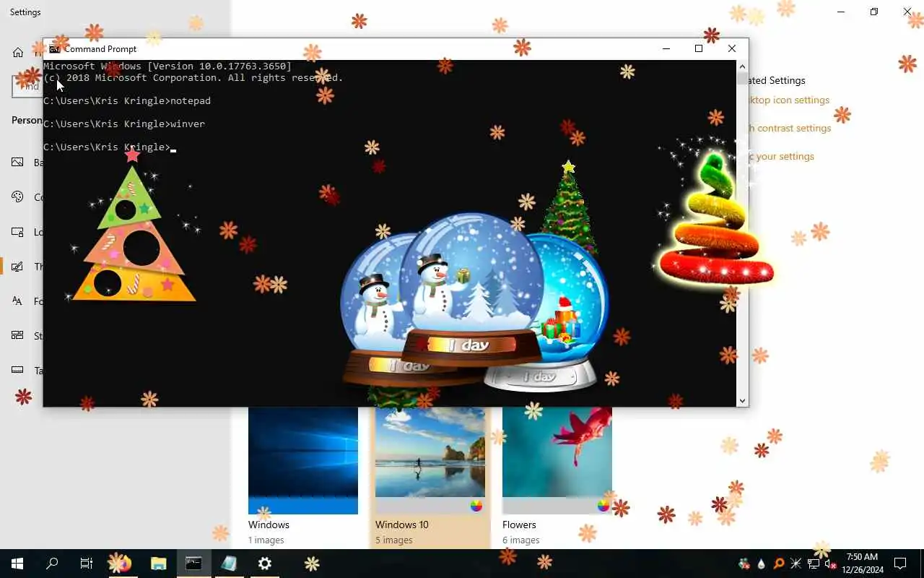Restore down the Settings window
The image size is (924, 578).
874,12
